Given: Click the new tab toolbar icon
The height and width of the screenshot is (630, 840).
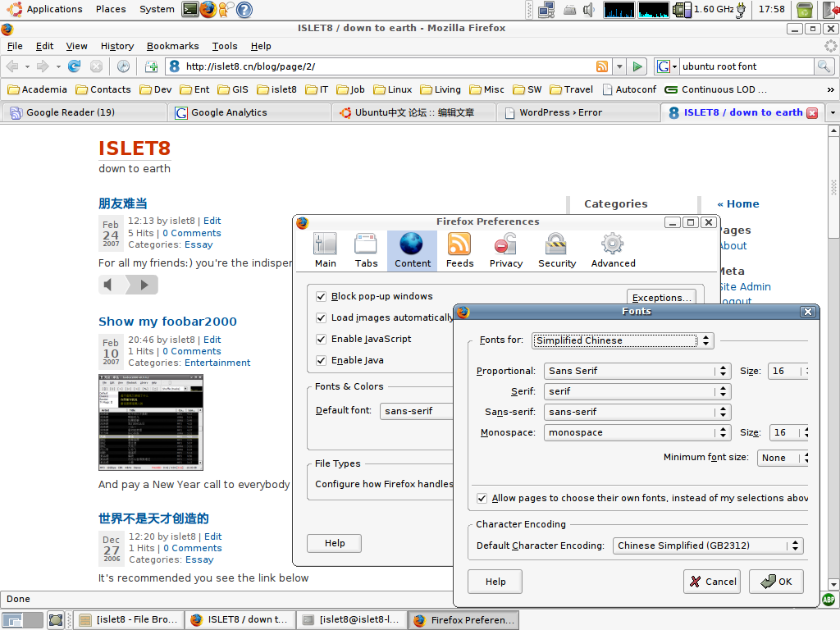Looking at the screenshot, I should click(x=152, y=66).
